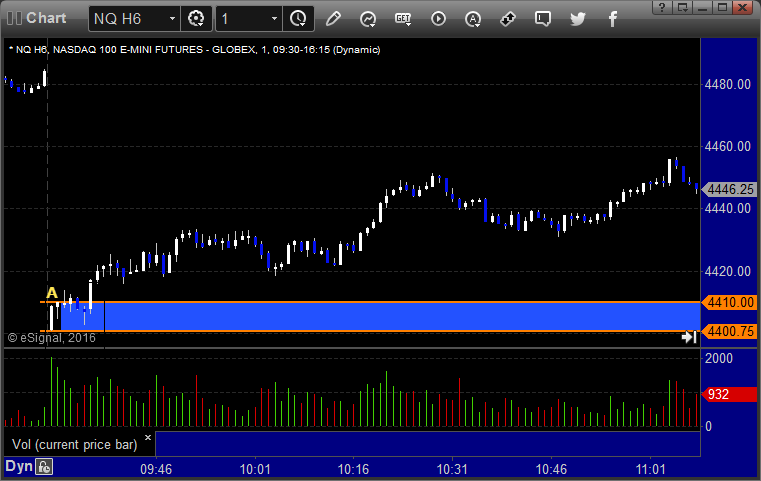Click the 10:46 time axis label

pyautogui.click(x=551, y=469)
